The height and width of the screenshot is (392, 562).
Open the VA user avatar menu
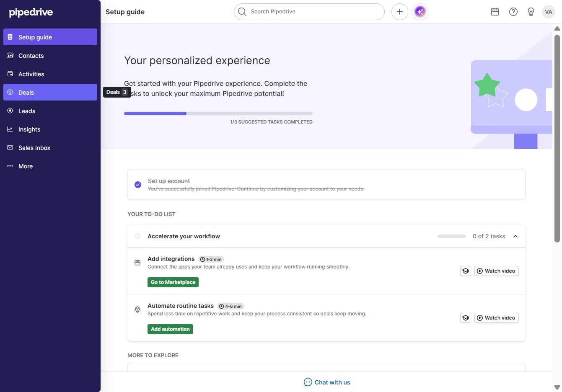pyautogui.click(x=549, y=12)
